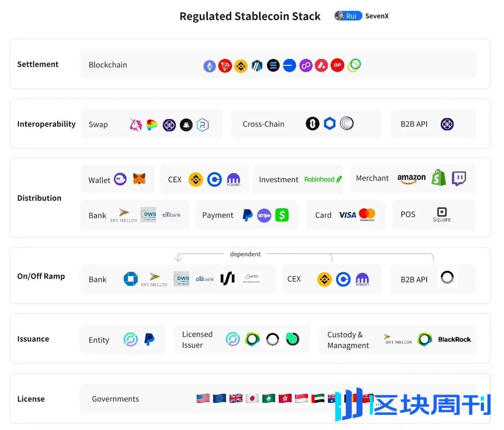
Task: Click the Ethereum logo in Blockchain row
Action: 210,66
